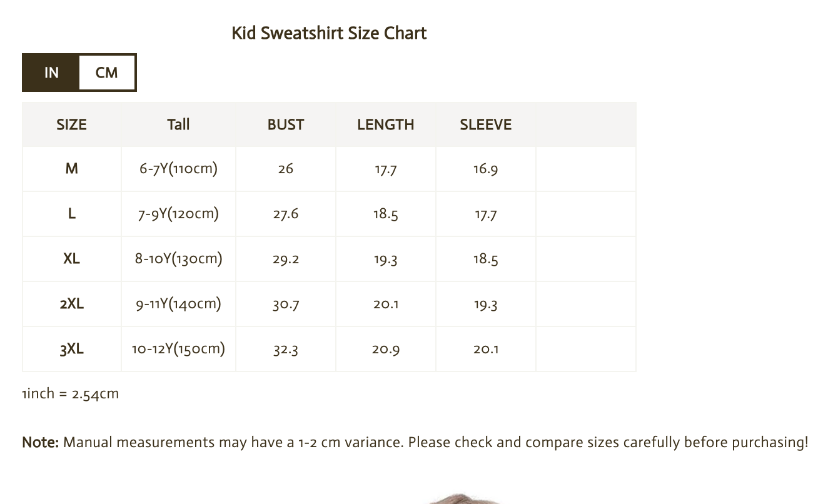838x504 pixels.
Task: Click the SIZE column header
Action: [71, 124]
